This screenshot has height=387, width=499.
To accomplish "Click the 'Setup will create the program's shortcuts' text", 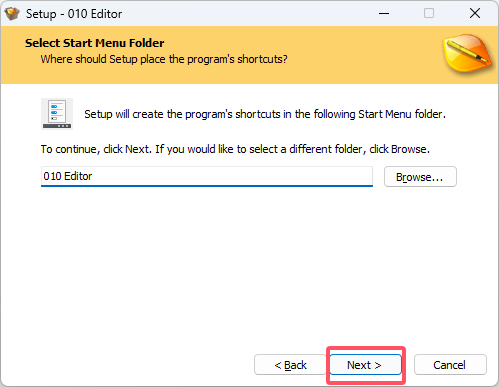I will 265,114.
